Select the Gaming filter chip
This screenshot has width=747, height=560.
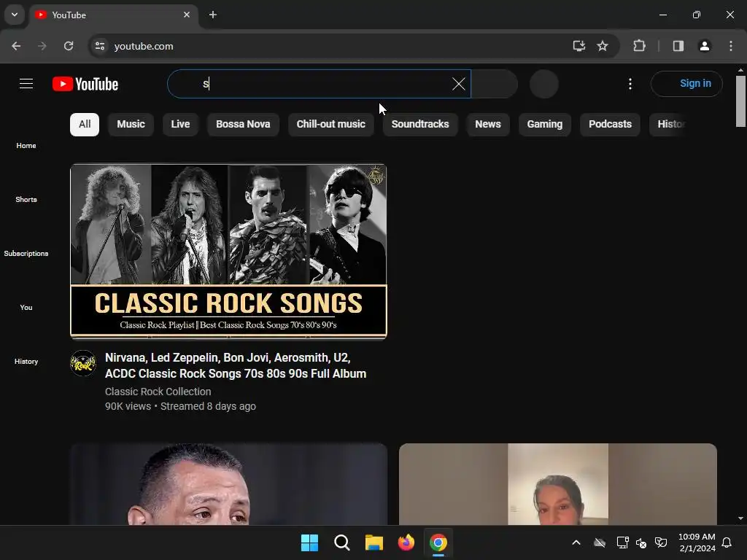tap(544, 124)
